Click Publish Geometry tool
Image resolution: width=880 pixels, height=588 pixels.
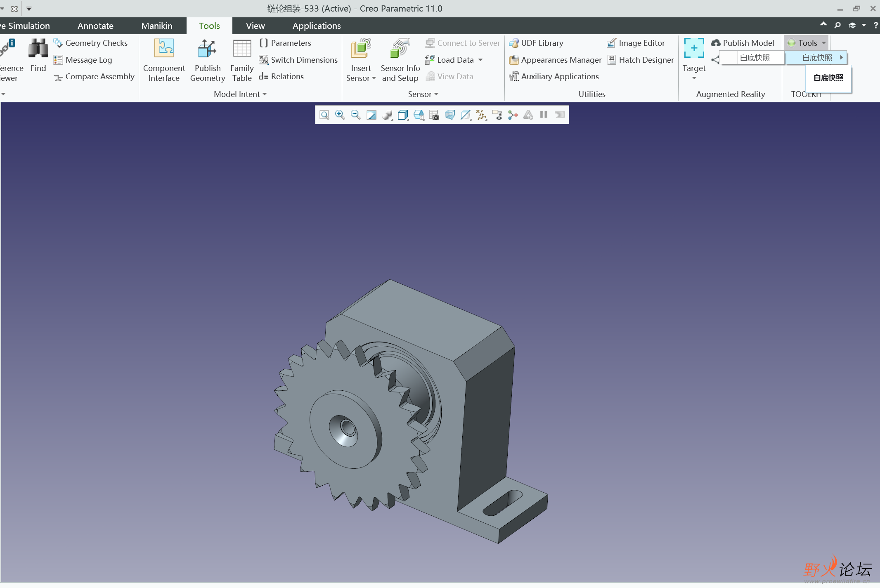click(x=208, y=60)
